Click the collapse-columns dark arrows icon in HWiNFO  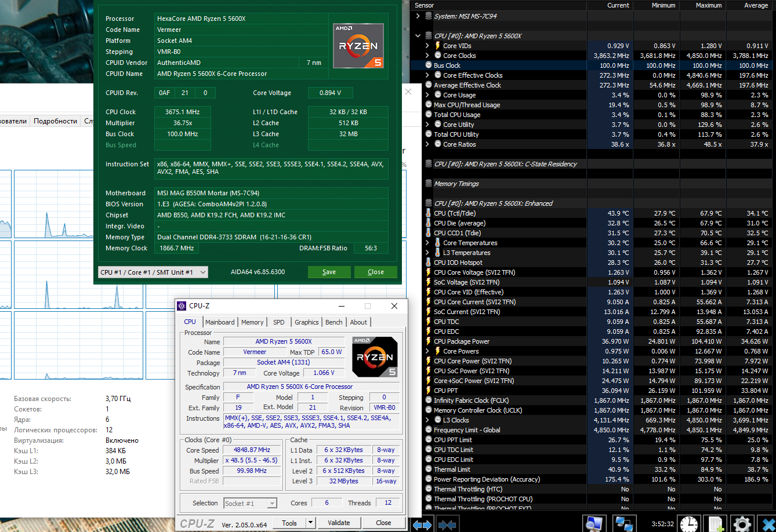pos(447,524)
